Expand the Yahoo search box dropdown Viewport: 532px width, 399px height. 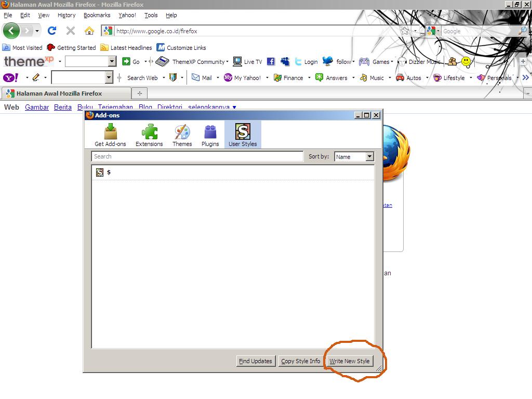pyautogui.click(x=109, y=77)
